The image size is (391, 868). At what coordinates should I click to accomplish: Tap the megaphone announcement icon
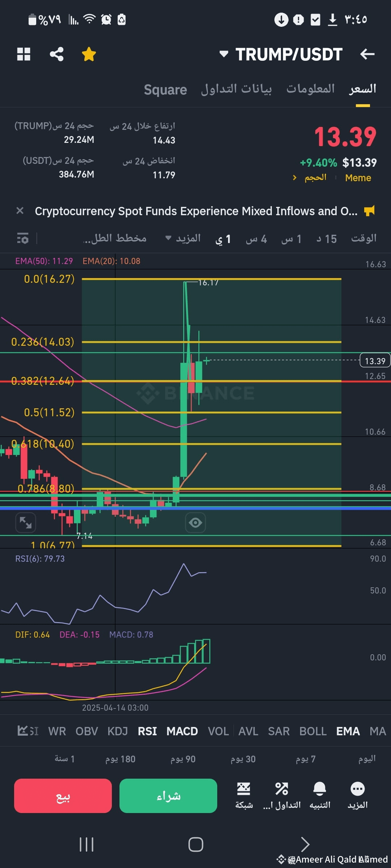370,210
